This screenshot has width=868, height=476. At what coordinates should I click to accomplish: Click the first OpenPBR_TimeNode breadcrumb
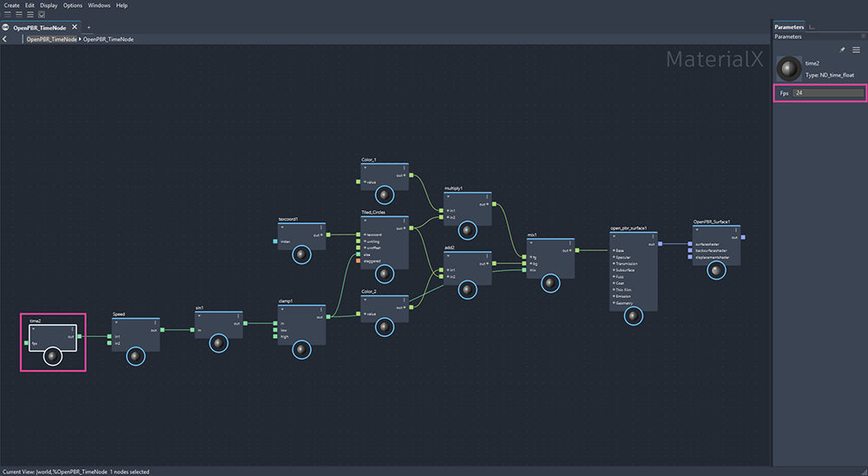51,39
